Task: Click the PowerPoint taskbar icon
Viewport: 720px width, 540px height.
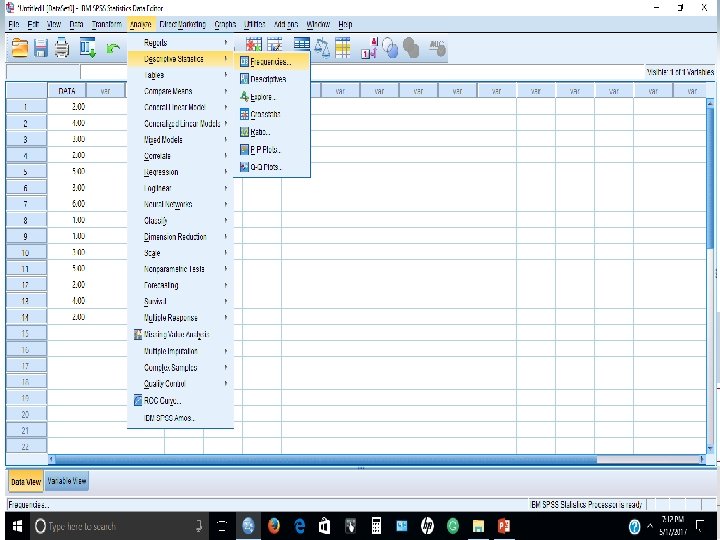Action: [x=504, y=526]
